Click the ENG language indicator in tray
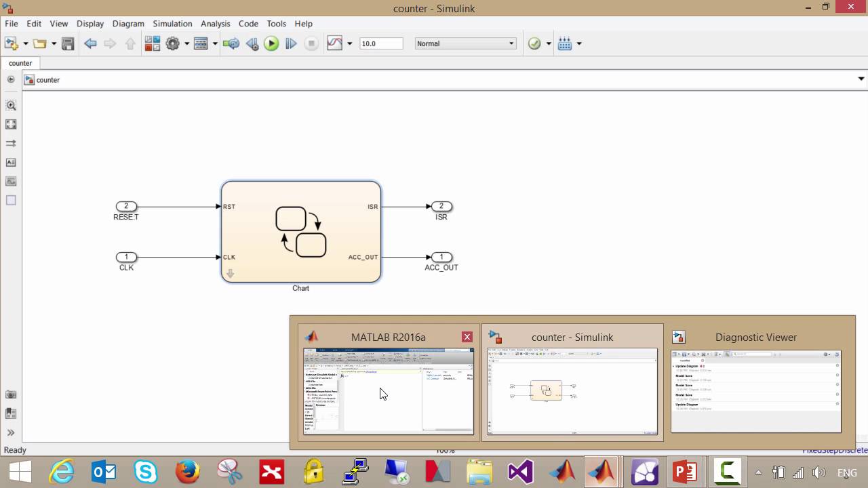Image resolution: width=868 pixels, height=488 pixels. 848,472
